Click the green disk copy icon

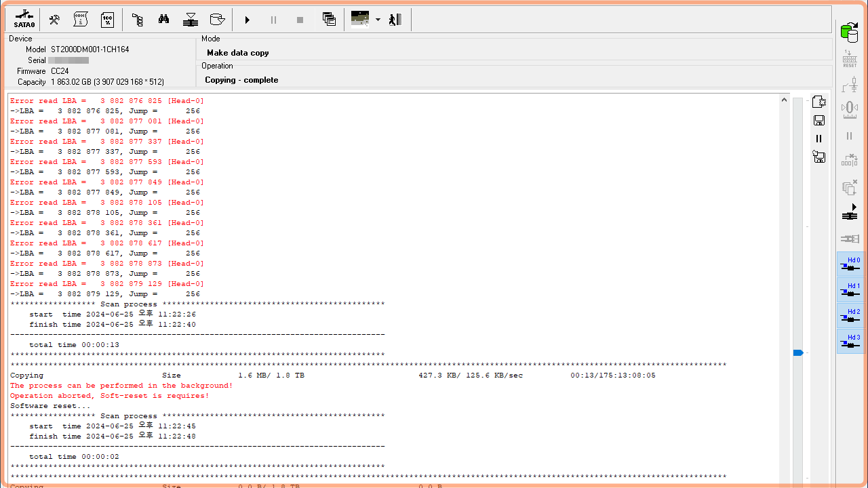849,33
